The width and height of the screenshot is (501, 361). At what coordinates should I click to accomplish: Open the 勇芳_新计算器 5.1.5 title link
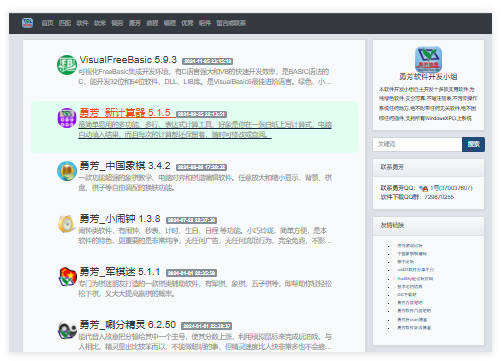coord(125,113)
